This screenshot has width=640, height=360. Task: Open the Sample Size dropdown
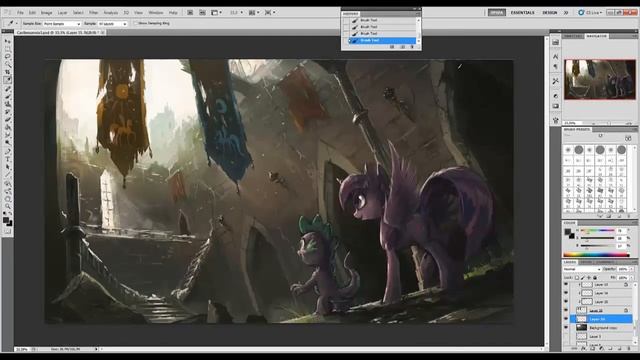62,24
